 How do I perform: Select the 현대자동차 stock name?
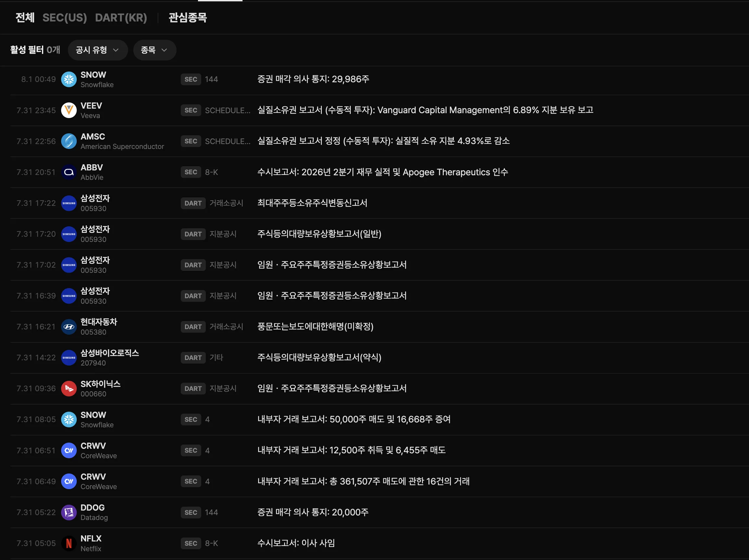coord(99,322)
